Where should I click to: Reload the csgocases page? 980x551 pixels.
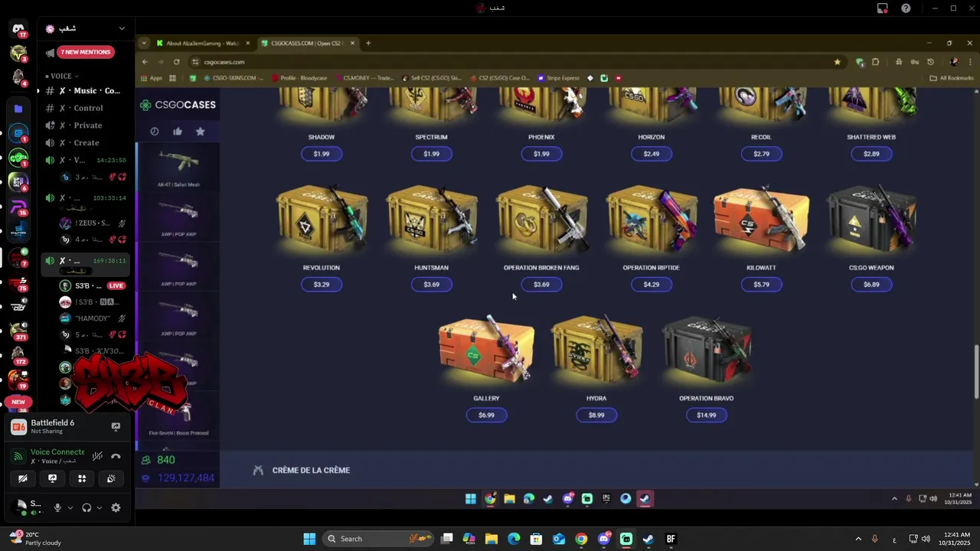tap(177, 62)
